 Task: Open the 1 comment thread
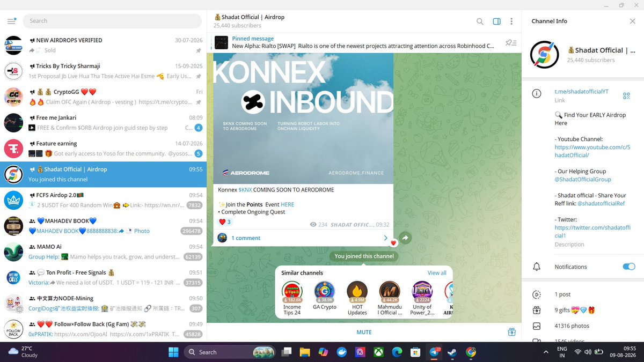303,238
